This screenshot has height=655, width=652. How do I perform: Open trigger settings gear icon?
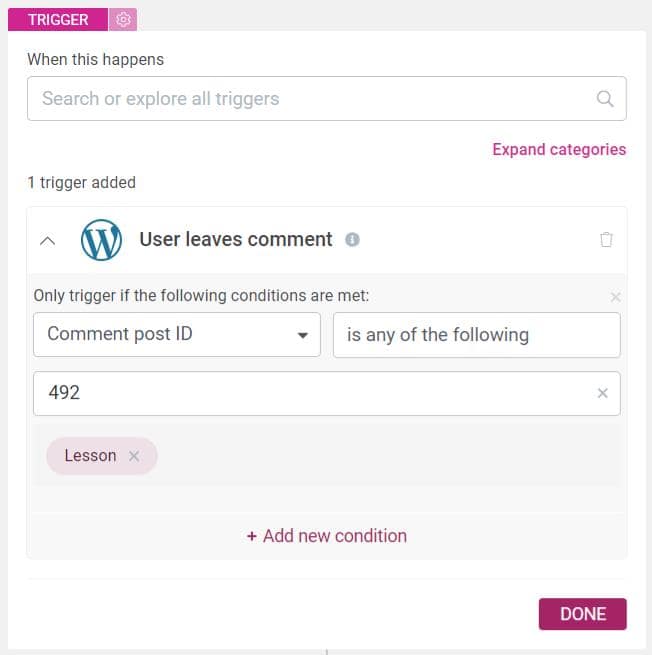(x=123, y=20)
